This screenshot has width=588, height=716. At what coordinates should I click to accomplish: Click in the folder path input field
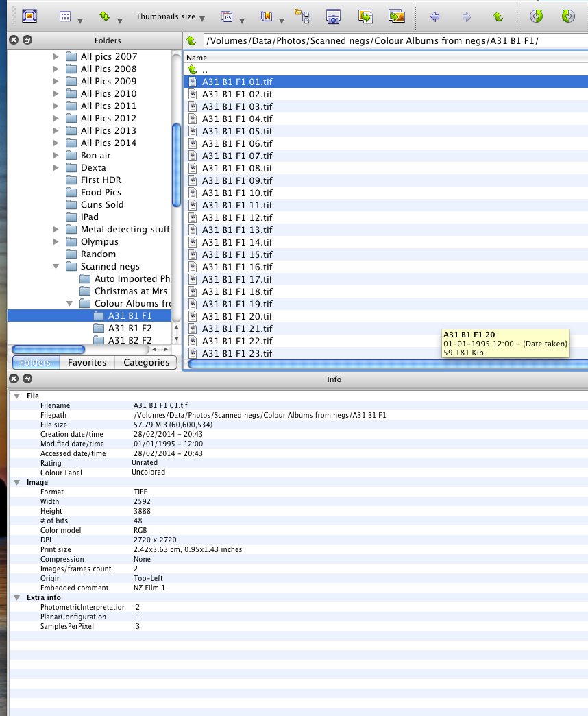395,41
